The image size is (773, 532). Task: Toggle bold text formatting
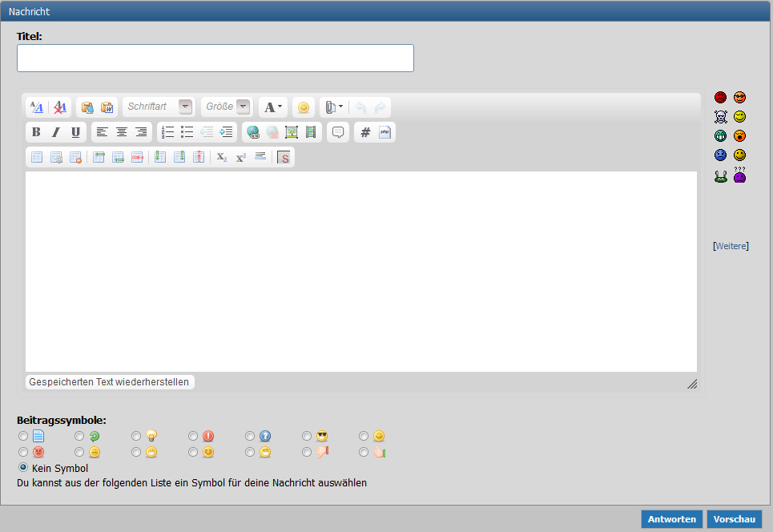click(36, 132)
